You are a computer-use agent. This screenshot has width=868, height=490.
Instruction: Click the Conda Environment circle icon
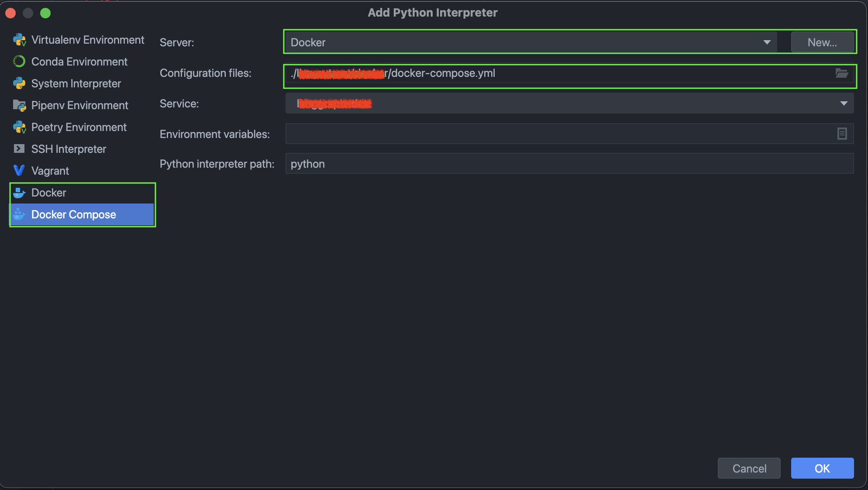(19, 62)
